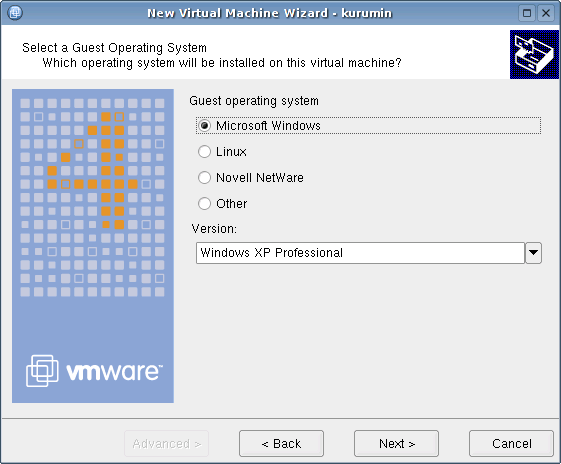Click the Guest operating system label
The width and height of the screenshot is (561, 464).
pos(254,101)
